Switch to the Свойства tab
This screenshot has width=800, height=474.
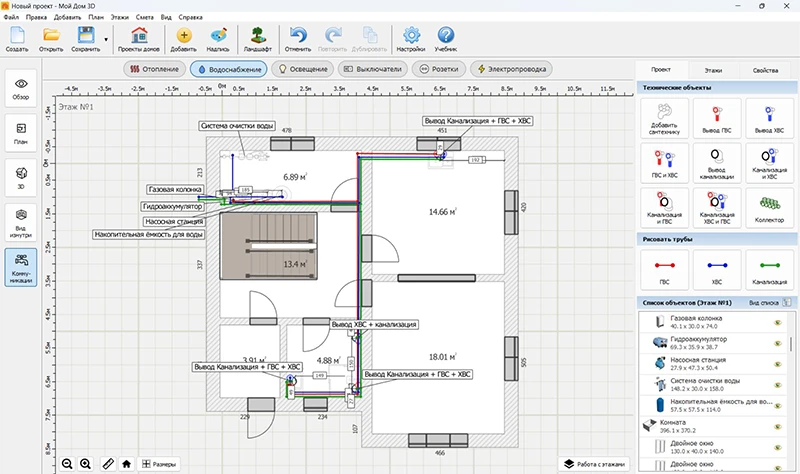[765, 71]
